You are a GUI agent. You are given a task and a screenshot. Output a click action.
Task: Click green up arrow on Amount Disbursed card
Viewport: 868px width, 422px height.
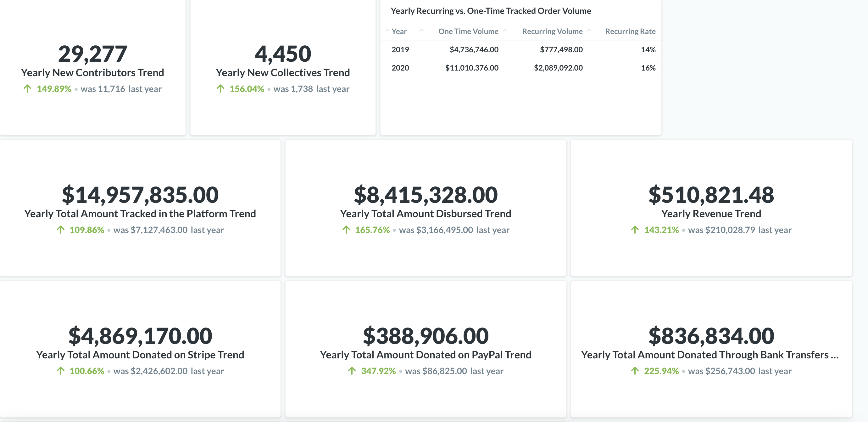(x=346, y=230)
